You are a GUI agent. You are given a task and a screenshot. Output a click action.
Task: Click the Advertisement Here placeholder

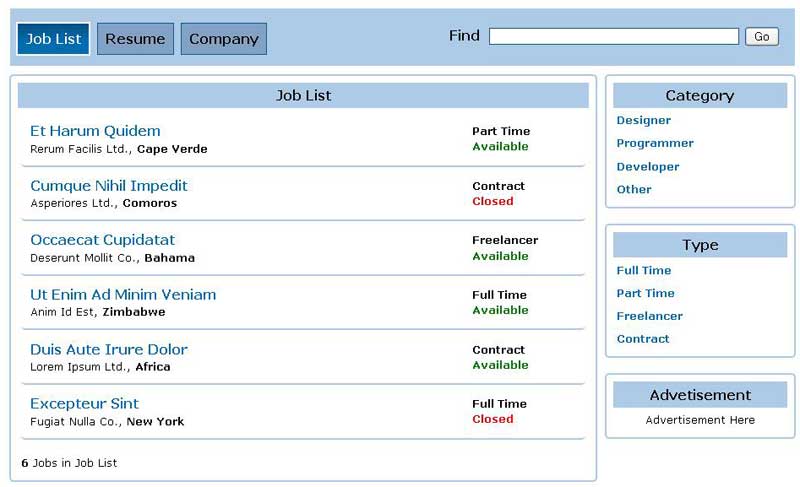coord(700,420)
